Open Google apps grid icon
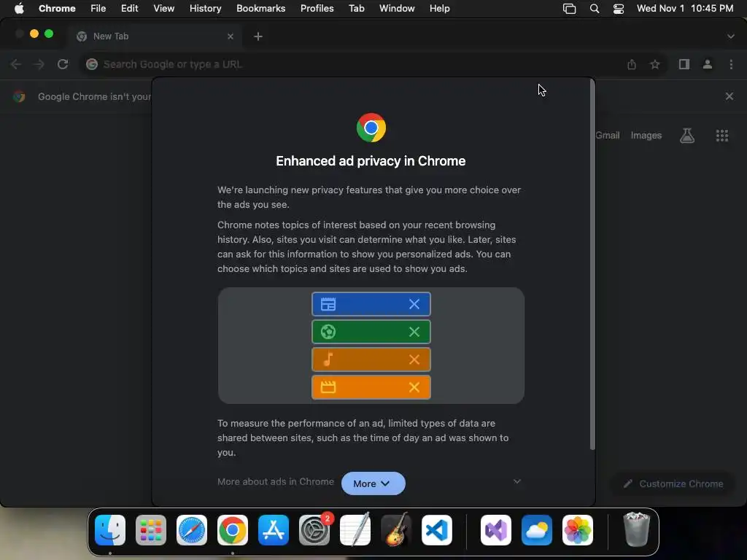Screen dimensions: 747x560 click(722, 136)
